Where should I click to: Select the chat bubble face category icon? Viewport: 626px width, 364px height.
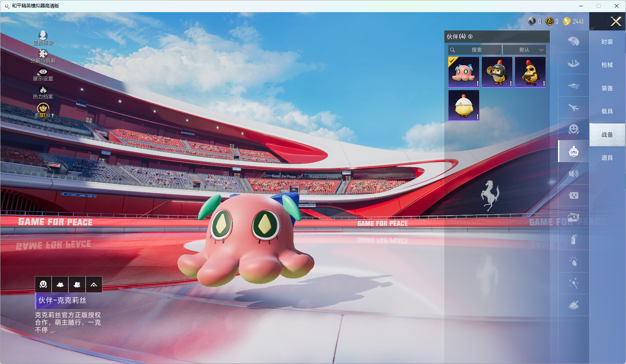[x=574, y=195]
